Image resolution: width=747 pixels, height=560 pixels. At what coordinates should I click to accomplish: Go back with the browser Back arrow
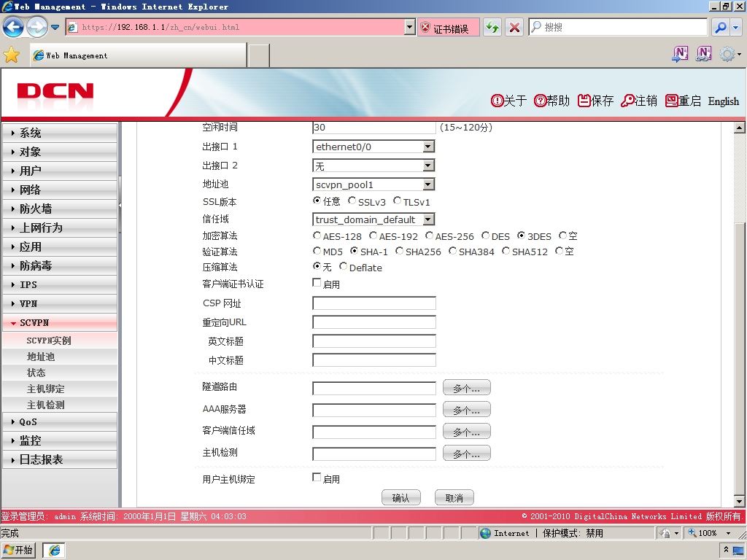click(x=13, y=27)
